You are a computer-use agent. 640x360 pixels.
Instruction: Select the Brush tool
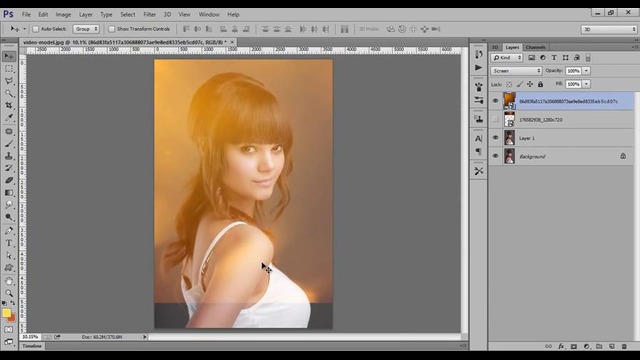point(9,143)
